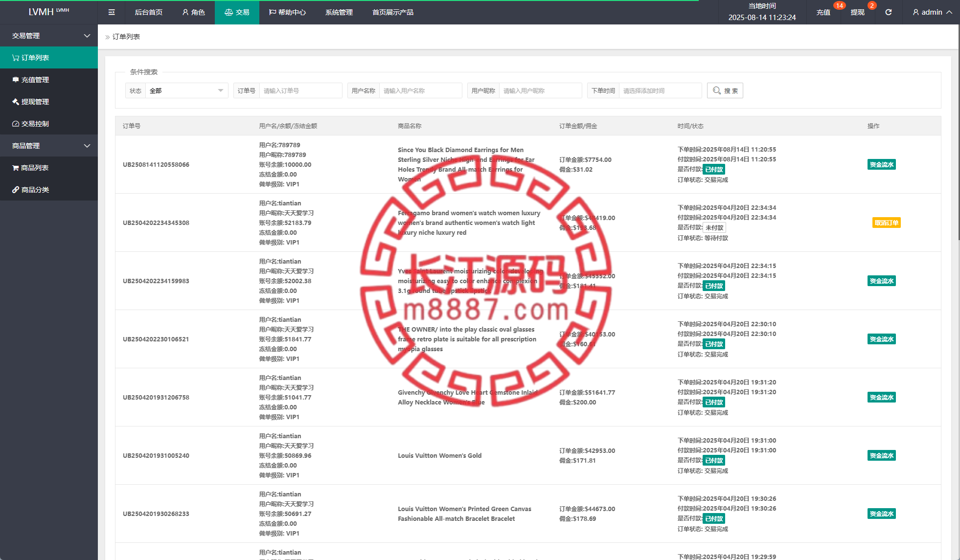This screenshot has height=560, width=960.
Task: Focus the 订单号 input field
Action: click(x=300, y=90)
